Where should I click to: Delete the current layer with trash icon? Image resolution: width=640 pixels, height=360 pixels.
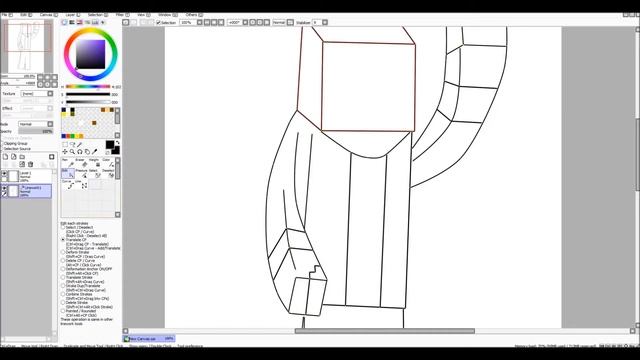[30, 164]
